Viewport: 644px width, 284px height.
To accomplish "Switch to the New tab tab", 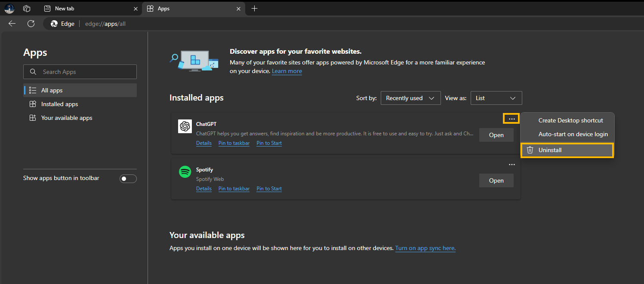I will point(90,9).
